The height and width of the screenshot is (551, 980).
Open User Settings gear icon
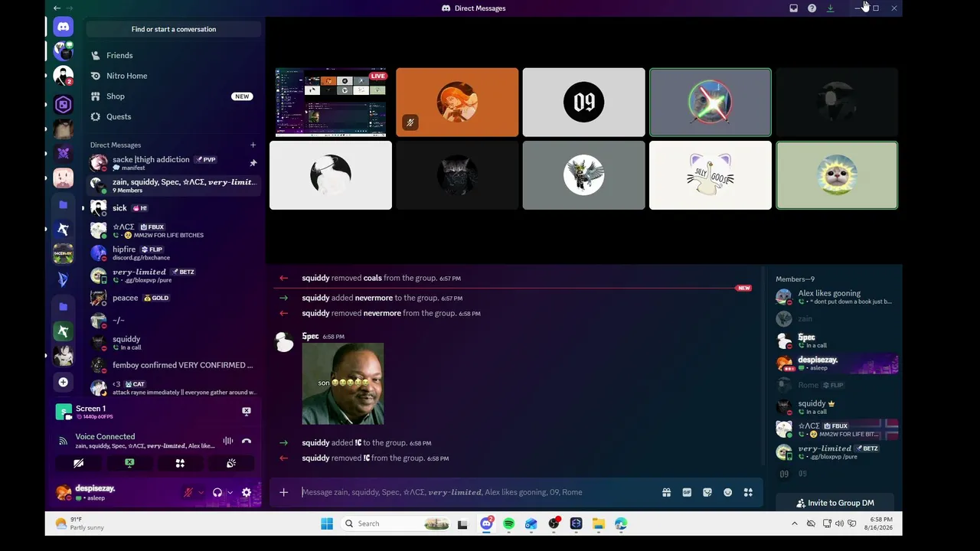coord(247,493)
